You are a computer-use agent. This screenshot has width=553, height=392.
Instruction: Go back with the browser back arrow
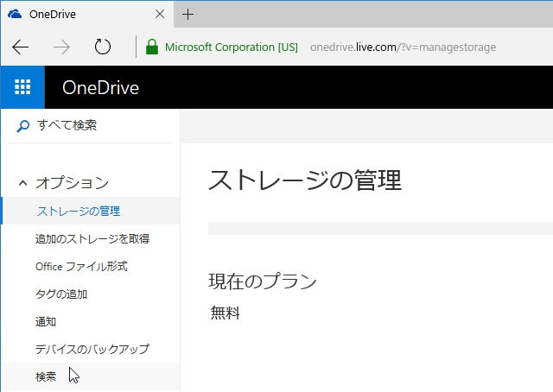pos(21,47)
